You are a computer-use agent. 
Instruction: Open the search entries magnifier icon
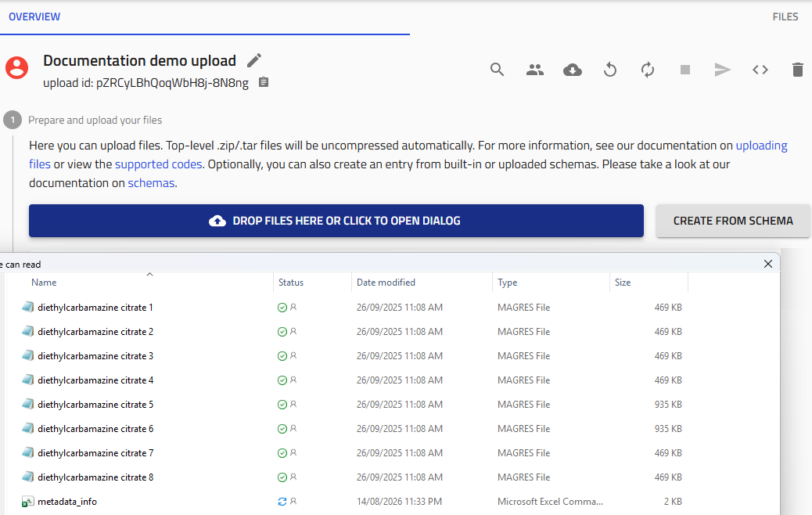coord(498,70)
